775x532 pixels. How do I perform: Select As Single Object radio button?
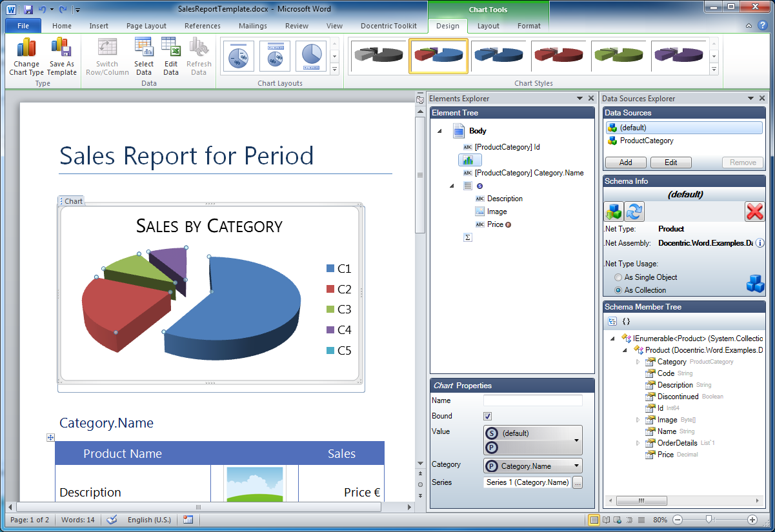click(618, 277)
